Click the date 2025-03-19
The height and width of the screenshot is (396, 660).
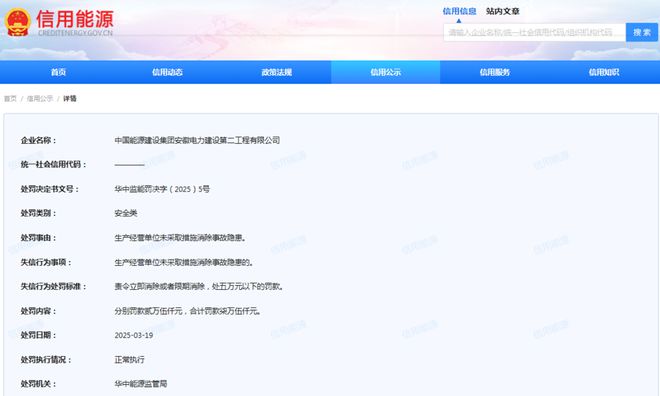click(x=134, y=335)
